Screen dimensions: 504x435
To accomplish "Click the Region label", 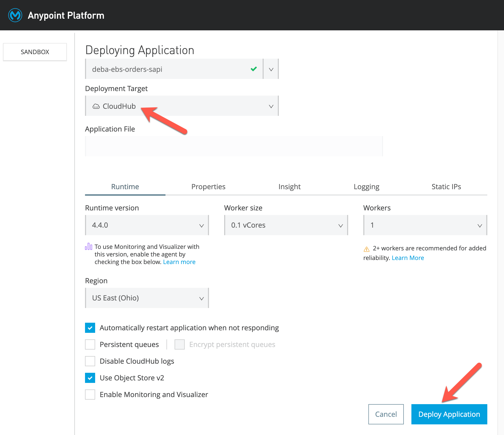I will tap(96, 281).
